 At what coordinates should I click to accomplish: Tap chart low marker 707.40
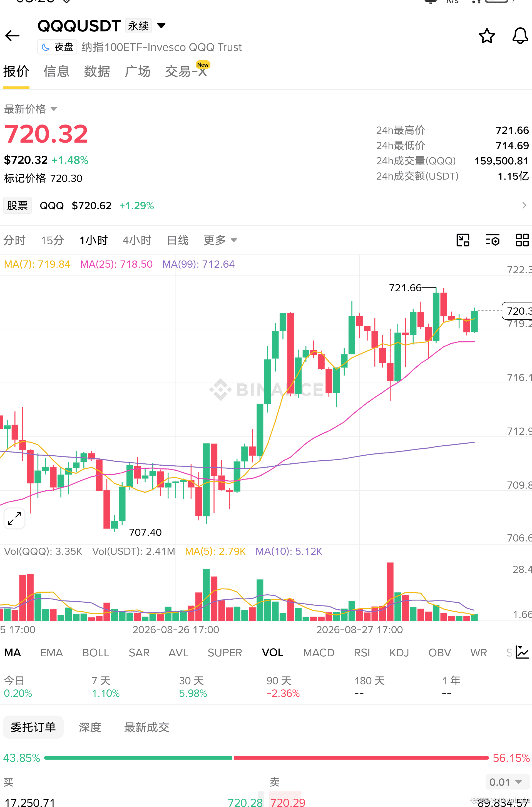pos(145,532)
